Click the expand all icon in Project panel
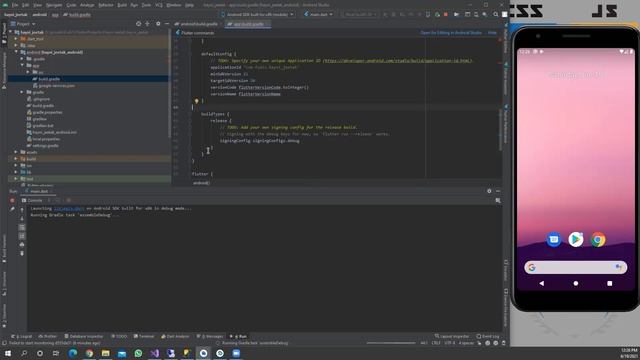Screen dimensions: 640x360 pyautogui.click(x=147, y=24)
